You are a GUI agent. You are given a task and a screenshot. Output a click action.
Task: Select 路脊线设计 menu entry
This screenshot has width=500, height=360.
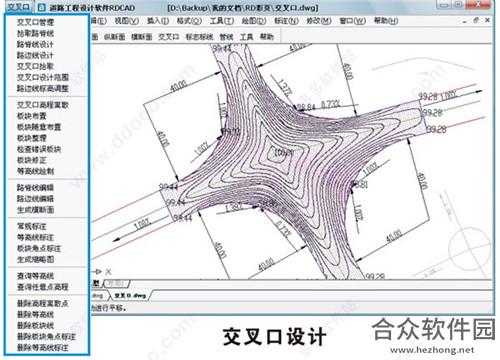35,44
